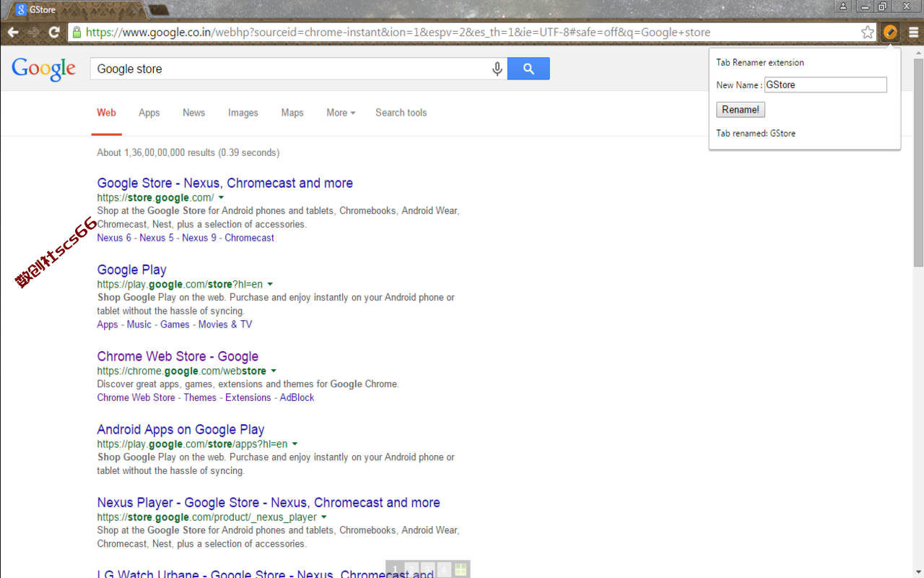Click scrollbar down arrow
Viewport: 924px width, 578px height.
click(x=918, y=571)
